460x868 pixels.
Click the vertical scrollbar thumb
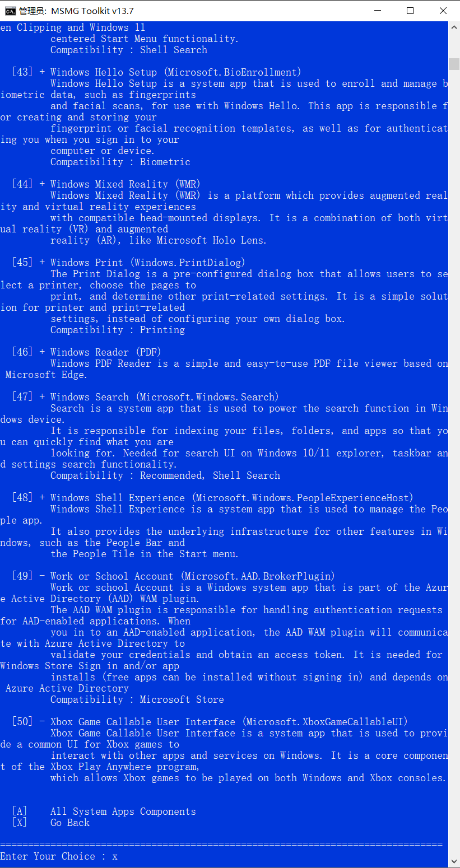(454, 63)
